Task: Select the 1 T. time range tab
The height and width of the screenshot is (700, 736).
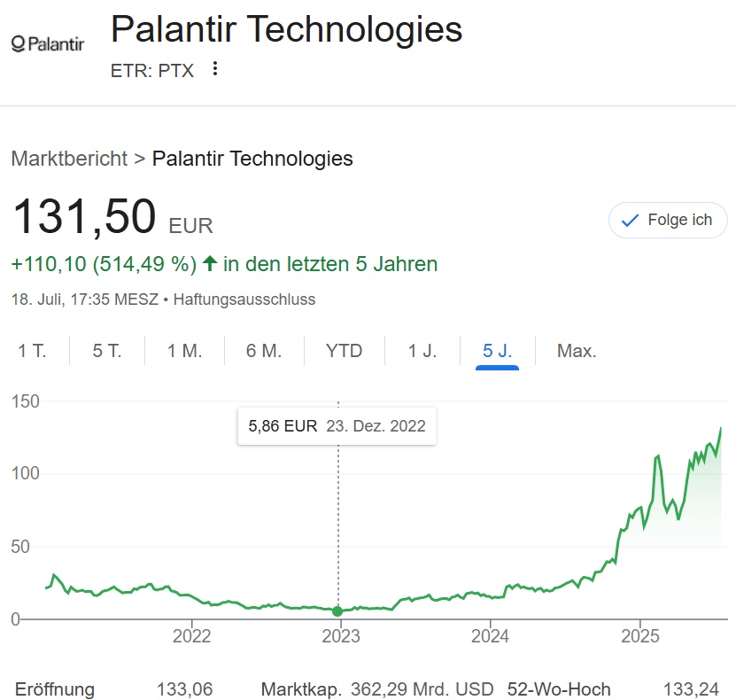Action: (32, 351)
